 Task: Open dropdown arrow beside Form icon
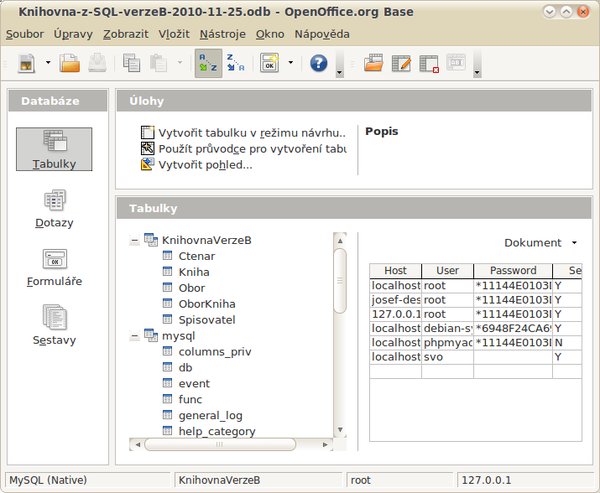(291, 62)
